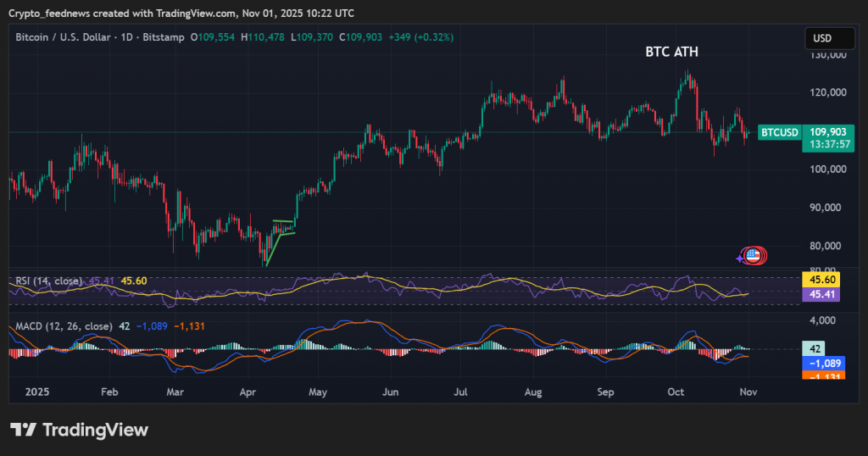868x456 pixels.
Task: Click the 120,000 price axis label
Action: click(828, 92)
